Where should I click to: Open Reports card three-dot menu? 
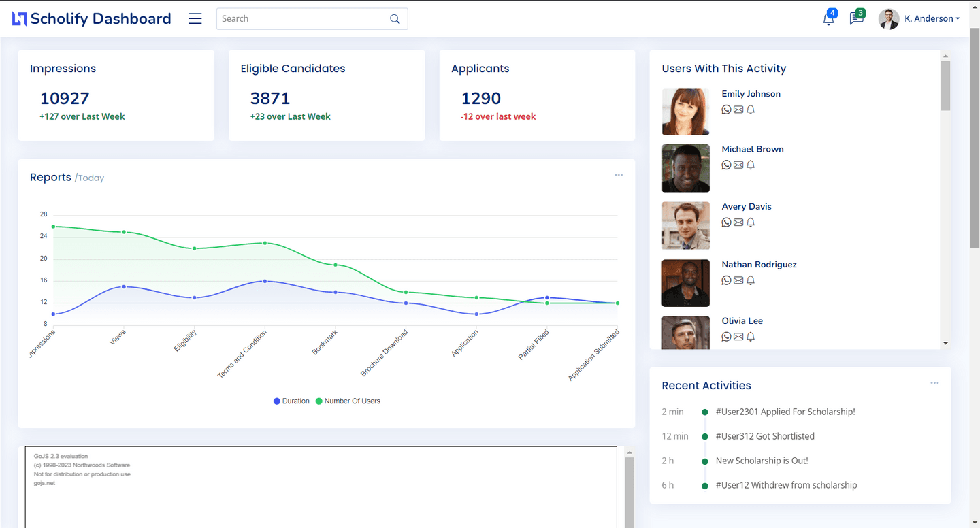point(619,176)
